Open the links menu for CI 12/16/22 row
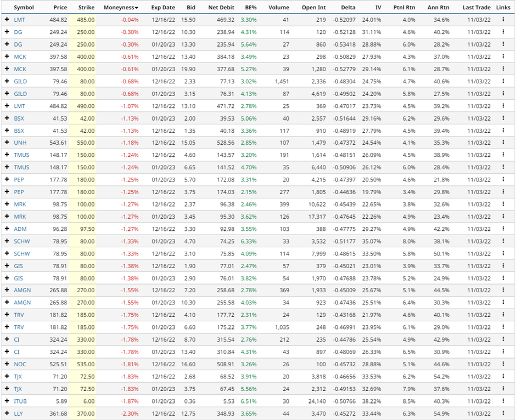This screenshot has width=516, height=420. [503, 339]
